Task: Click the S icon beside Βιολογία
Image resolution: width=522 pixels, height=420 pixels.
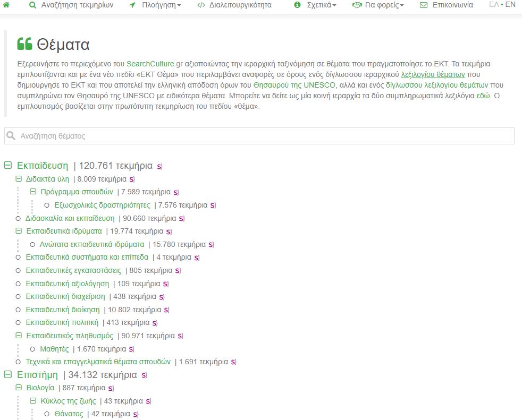Action: coord(111,388)
